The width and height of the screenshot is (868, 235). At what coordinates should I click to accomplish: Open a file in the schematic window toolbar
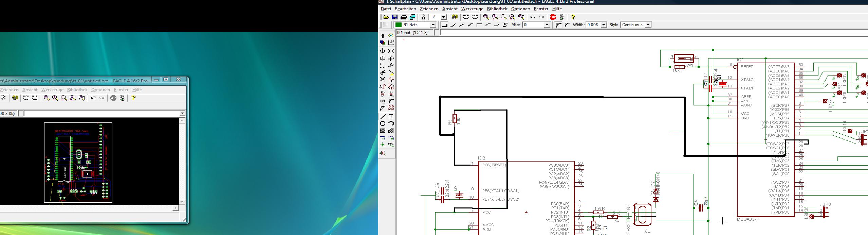[x=386, y=17]
